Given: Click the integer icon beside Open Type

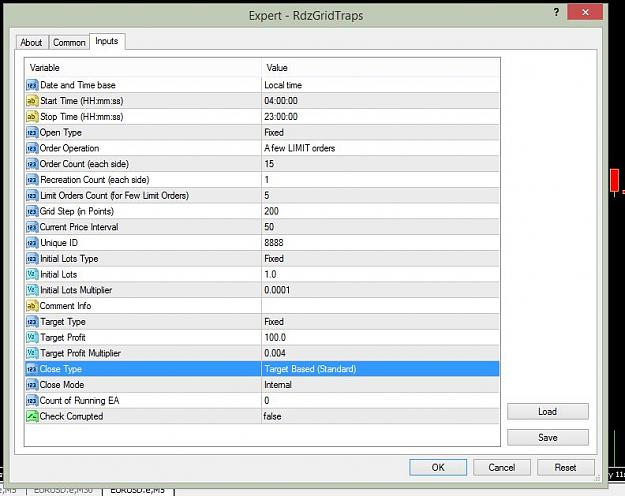Looking at the screenshot, I should tap(32, 132).
